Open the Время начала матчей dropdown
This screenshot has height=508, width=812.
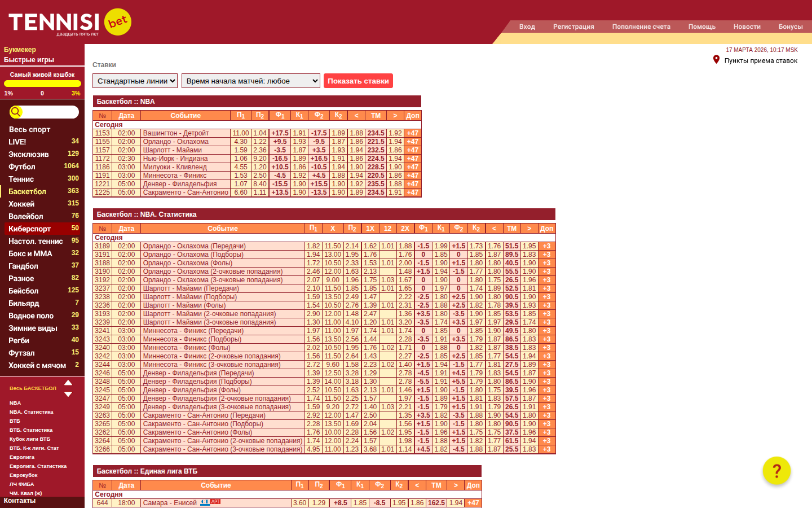(251, 81)
